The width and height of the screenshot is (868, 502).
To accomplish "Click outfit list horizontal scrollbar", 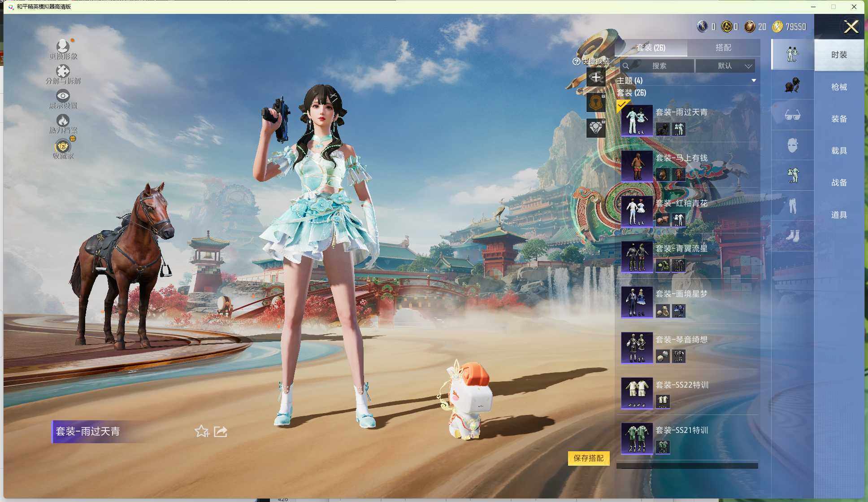I will coord(687,466).
